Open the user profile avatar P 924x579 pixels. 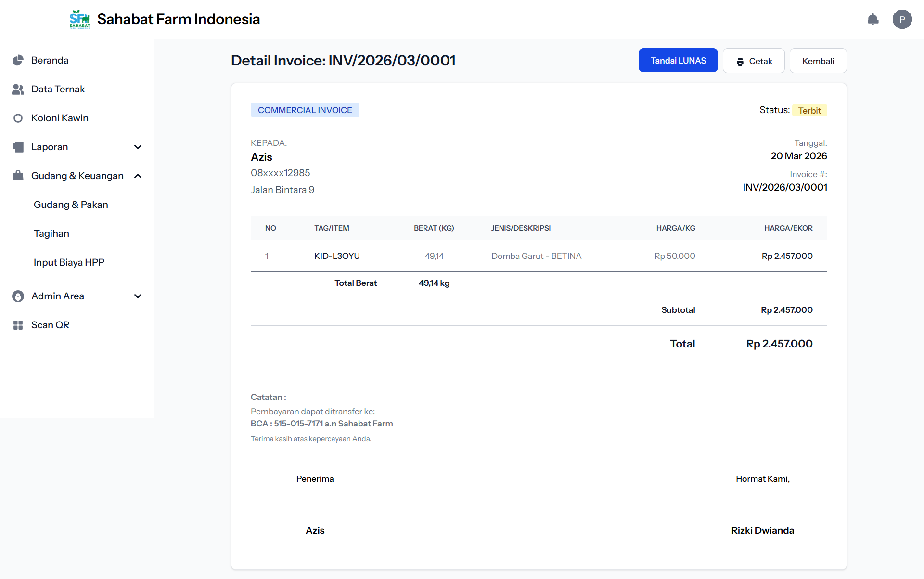[902, 19]
